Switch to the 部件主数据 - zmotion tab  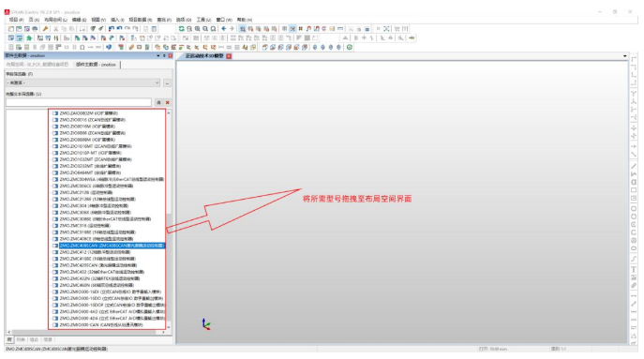pyautogui.click(x=97, y=65)
